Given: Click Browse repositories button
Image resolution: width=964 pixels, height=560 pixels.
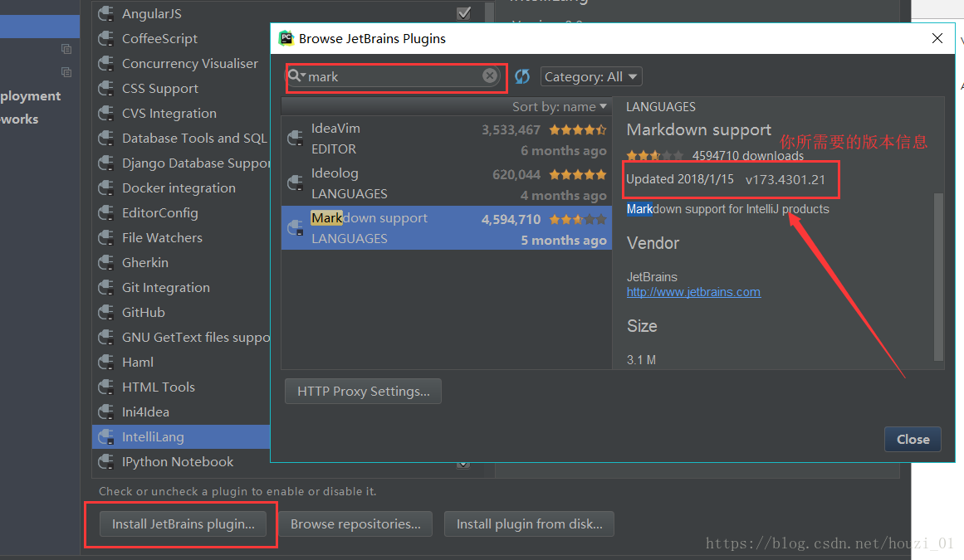Looking at the screenshot, I should pos(355,523).
